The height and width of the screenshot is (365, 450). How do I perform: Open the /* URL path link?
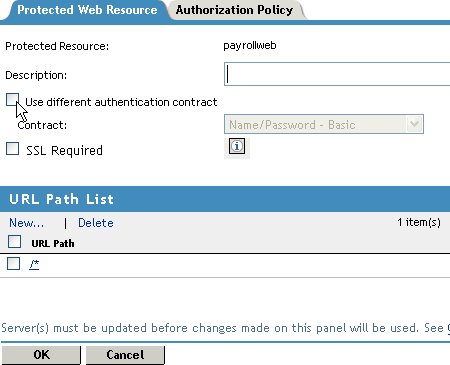(x=34, y=264)
